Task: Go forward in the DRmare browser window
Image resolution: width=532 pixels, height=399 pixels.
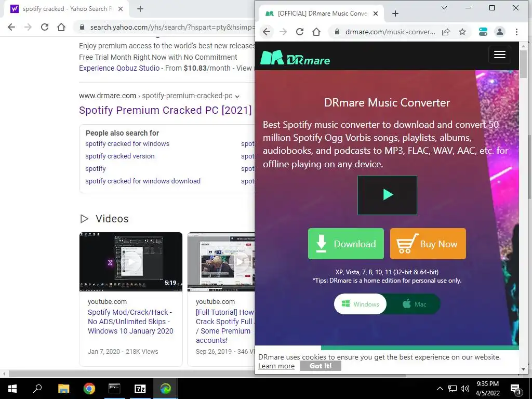Action: tap(283, 32)
